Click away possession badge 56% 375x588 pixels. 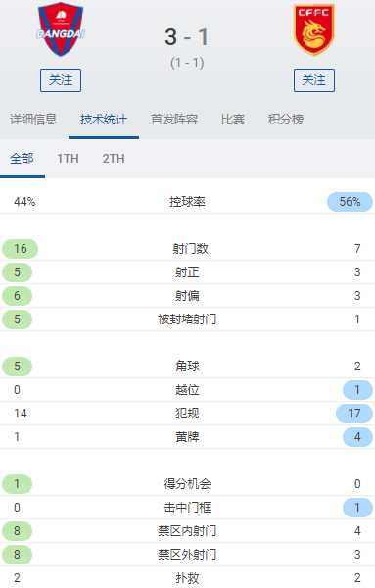coord(350,202)
